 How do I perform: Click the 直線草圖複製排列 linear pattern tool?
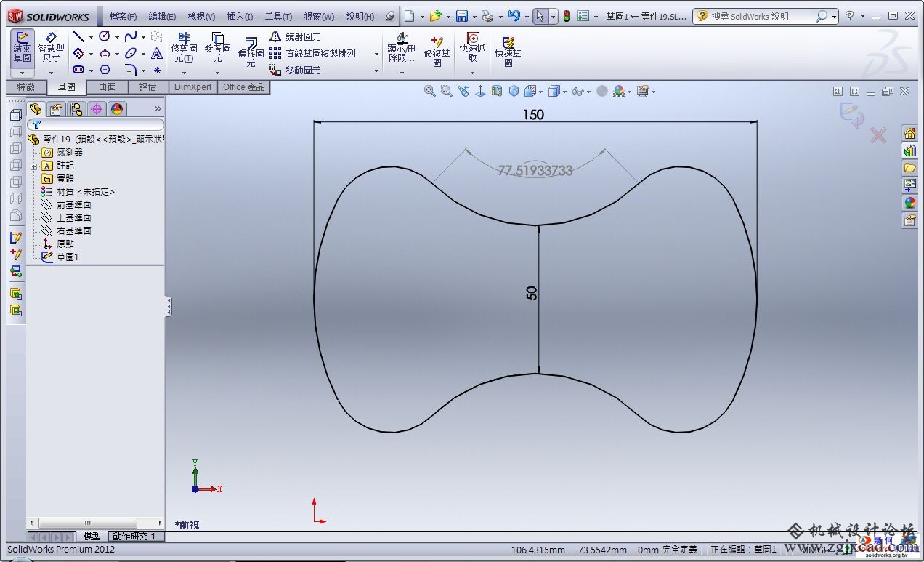[x=312, y=53]
